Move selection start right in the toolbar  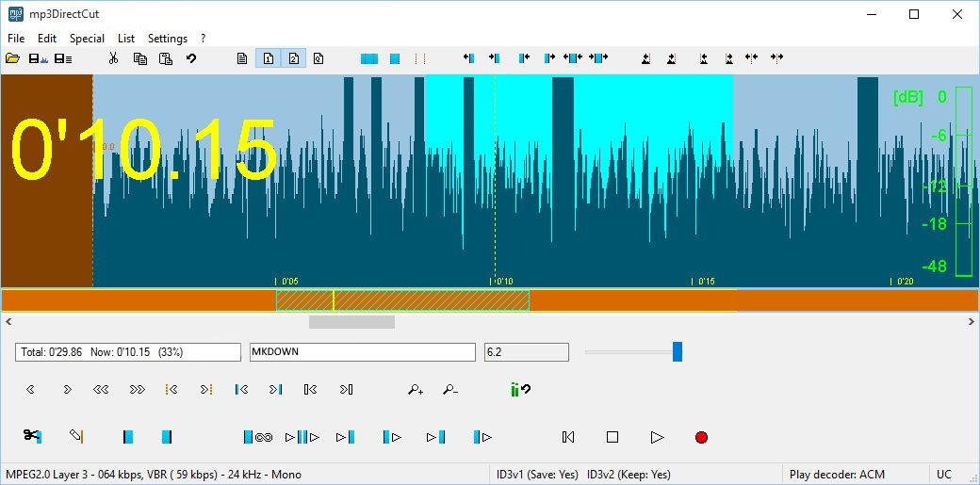(x=495, y=58)
